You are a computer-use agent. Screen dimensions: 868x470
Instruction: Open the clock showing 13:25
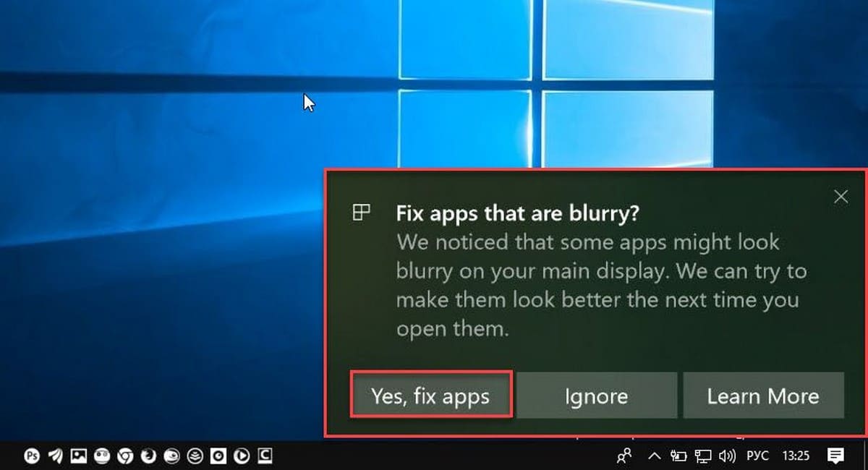[796, 456]
